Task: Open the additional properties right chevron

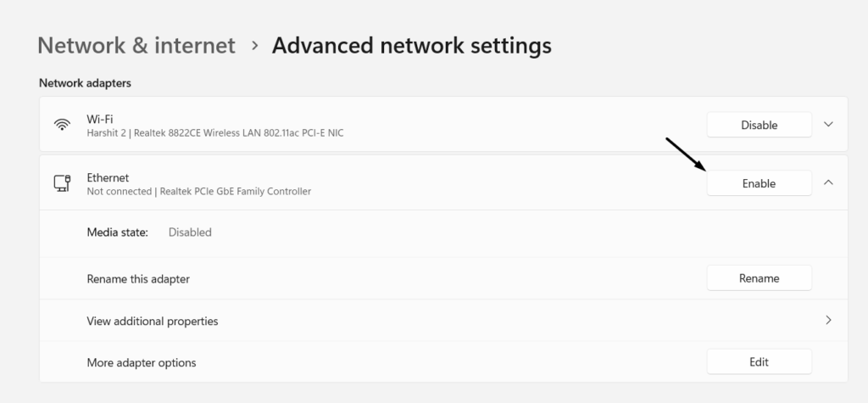Action: click(828, 321)
